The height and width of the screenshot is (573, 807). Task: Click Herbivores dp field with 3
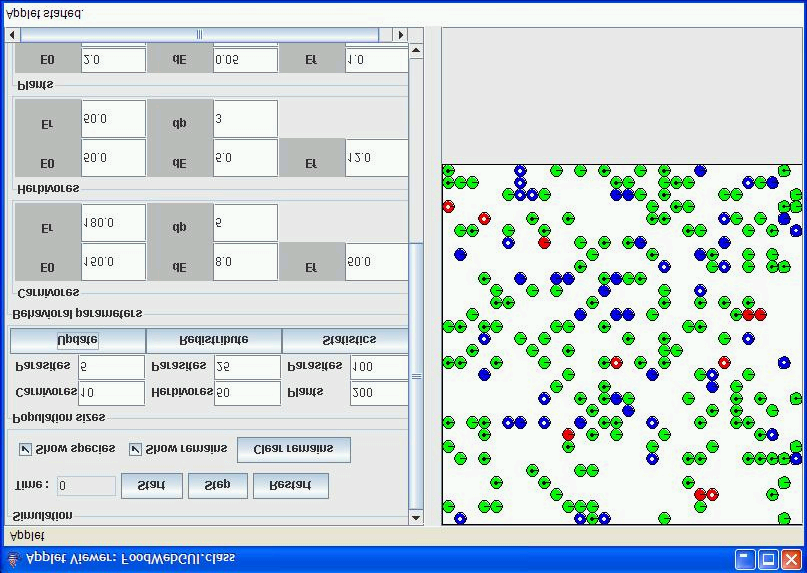point(245,119)
